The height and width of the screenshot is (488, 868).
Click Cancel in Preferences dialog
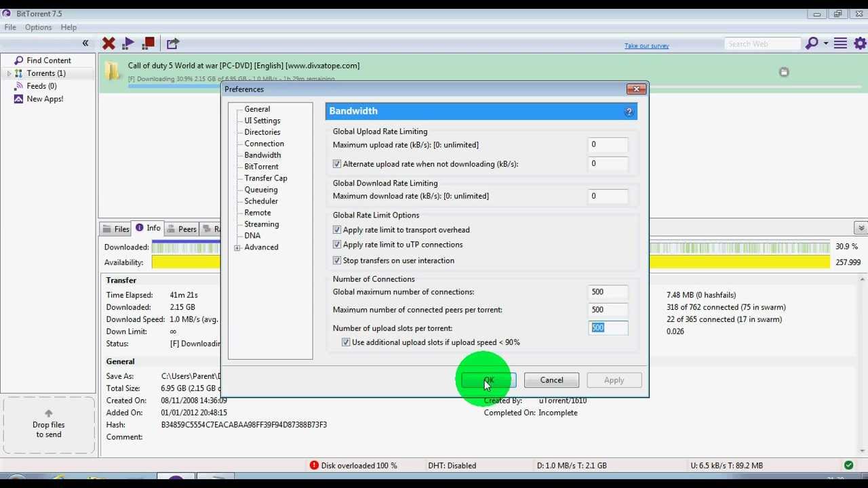(x=551, y=380)
